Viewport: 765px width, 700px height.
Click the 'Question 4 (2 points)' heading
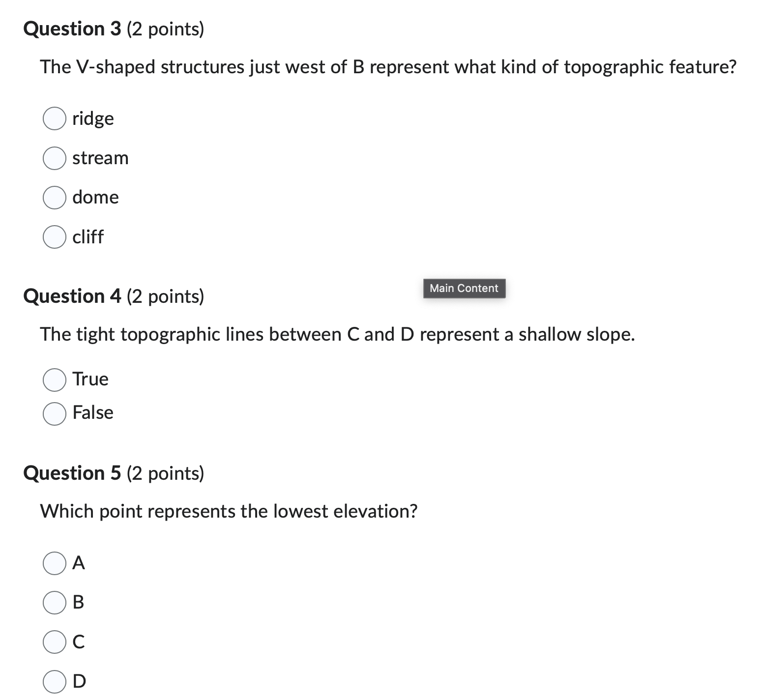coord(114,296)
